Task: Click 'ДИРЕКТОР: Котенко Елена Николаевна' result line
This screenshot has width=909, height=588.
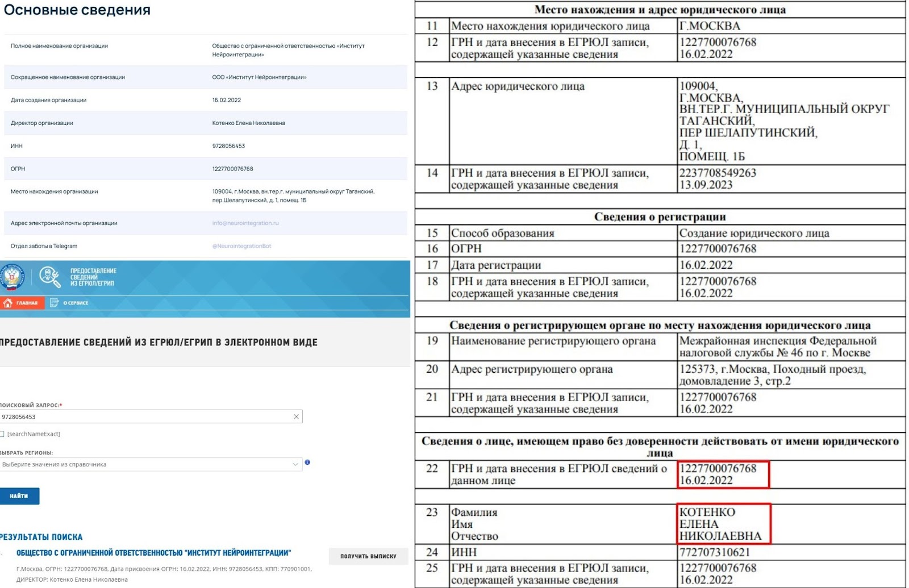Action: 72,579
